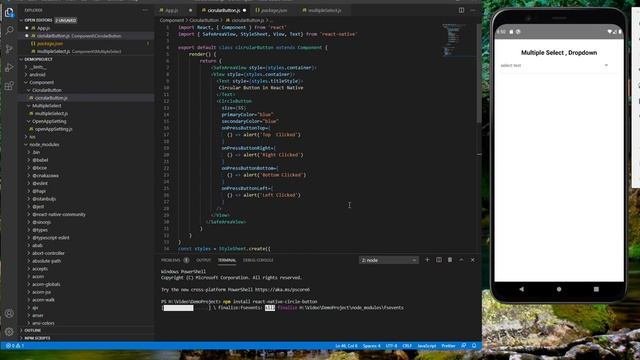Click the 'Multiple Select , Dropdown' emulator heading
Screen dimensions: 640x360
click(x=559, y=53)
